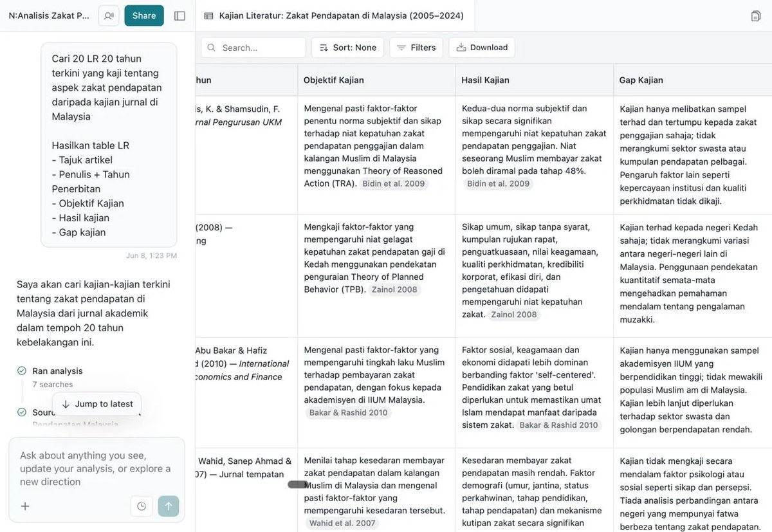Viewport: 772px width, 532px height.
Task: Click the cell starting Menilai tahap kesedaran membayar
Action: 376,490
